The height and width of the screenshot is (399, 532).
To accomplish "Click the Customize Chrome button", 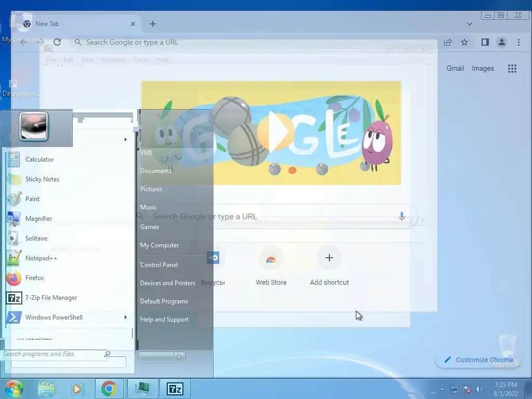I will tap(478, 360).
